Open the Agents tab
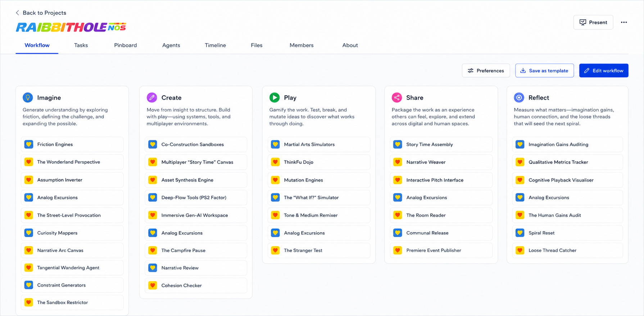The height and width of the screenshot is (316, 644). [171, 45]
